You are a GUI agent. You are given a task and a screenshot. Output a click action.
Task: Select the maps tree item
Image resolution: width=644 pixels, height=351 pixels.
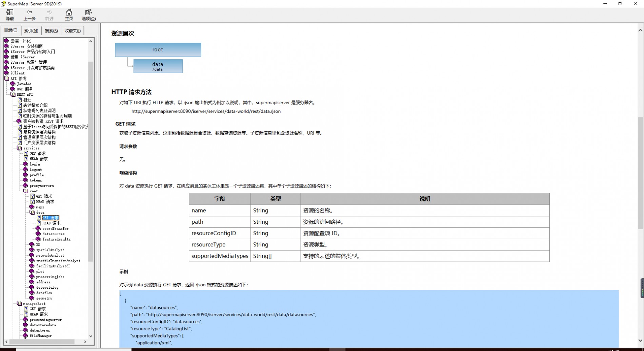click(x=40, y=207)
